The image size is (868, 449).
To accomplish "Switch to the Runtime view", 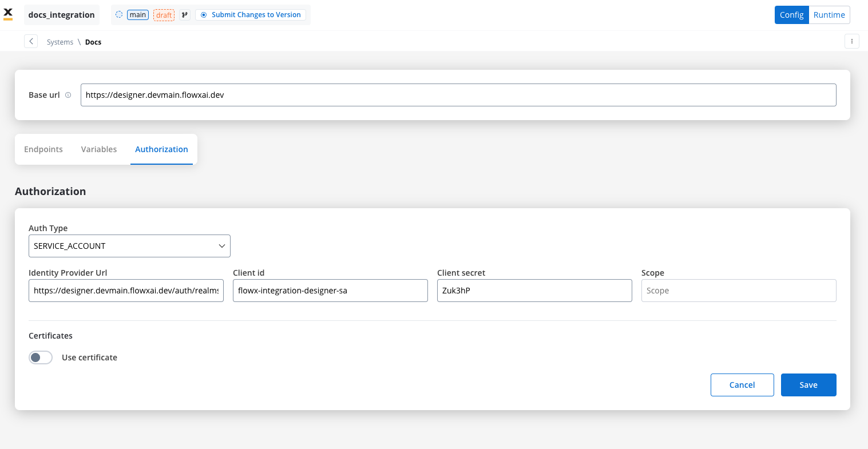I will [829, 15].
